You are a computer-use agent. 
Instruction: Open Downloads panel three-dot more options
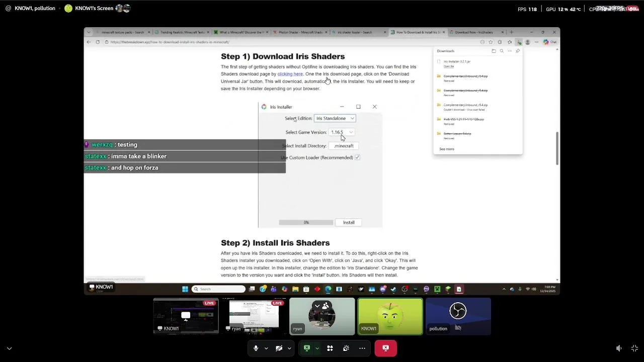(x=510, y=51)
